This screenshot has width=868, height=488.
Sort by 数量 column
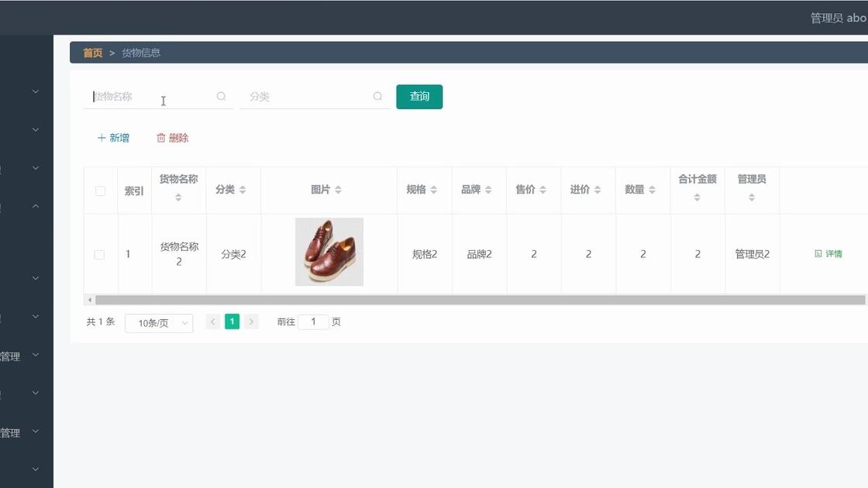tap(652, 190)
